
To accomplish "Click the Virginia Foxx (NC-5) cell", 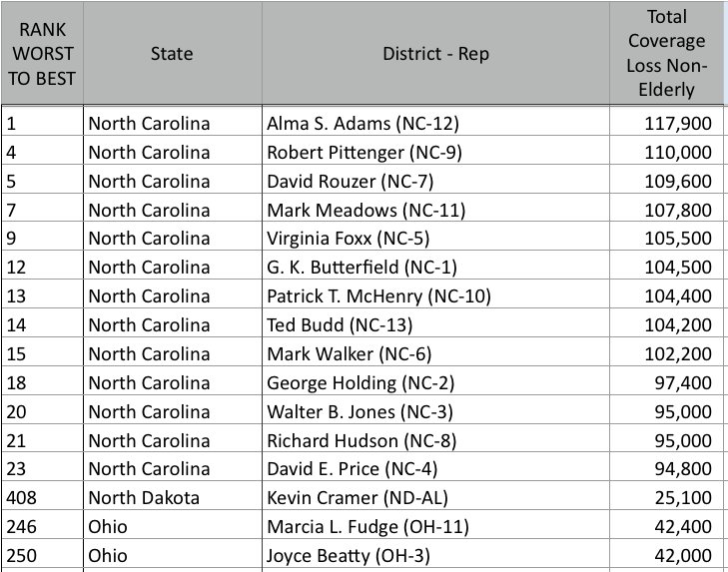I will pos(435,239).
